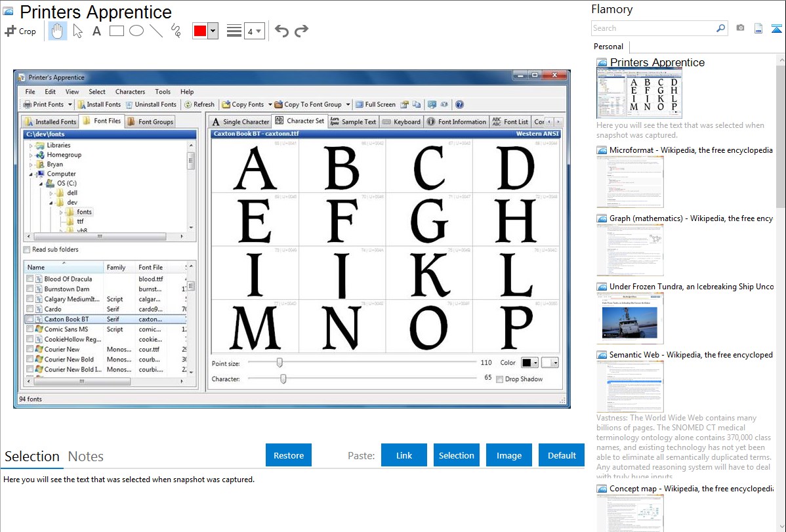
Task: Click the line thickness icon
Action: tap(234, 31)
